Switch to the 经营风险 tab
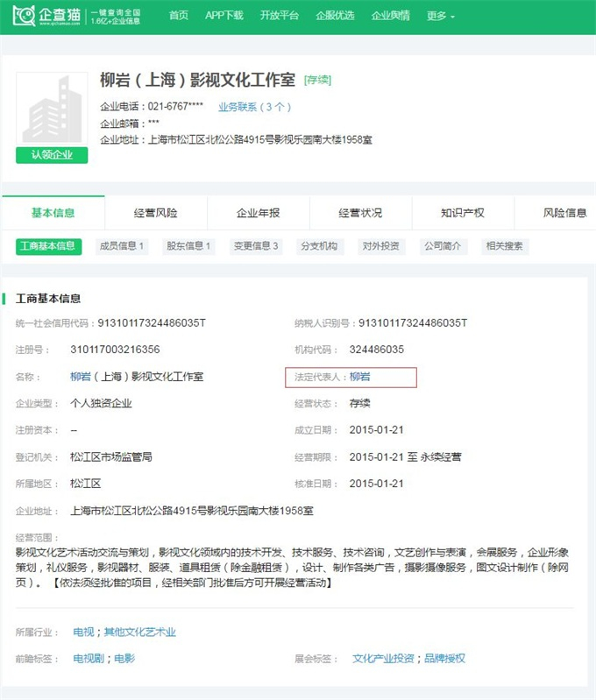This screenshot has width=596, height=700. [156, 213]
